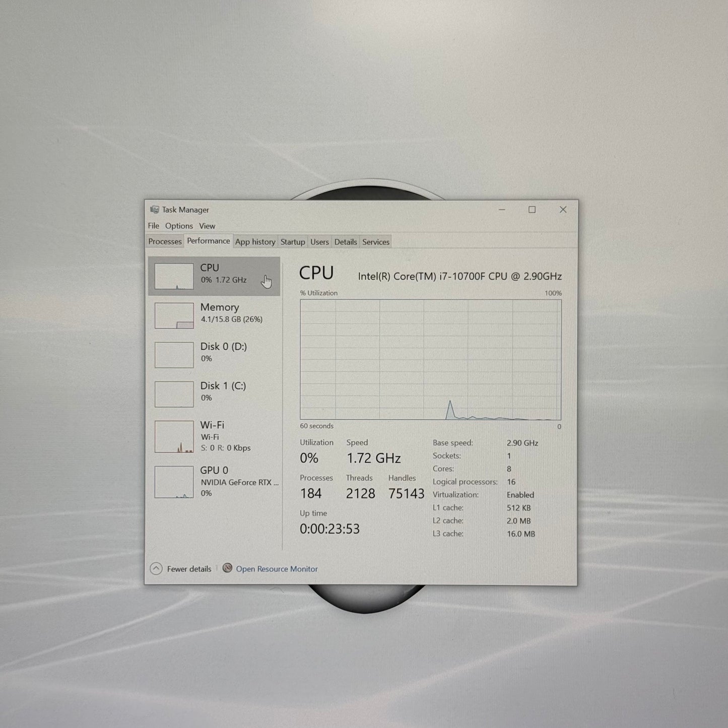Click Task Manager title bar icon

coord(155,210)
